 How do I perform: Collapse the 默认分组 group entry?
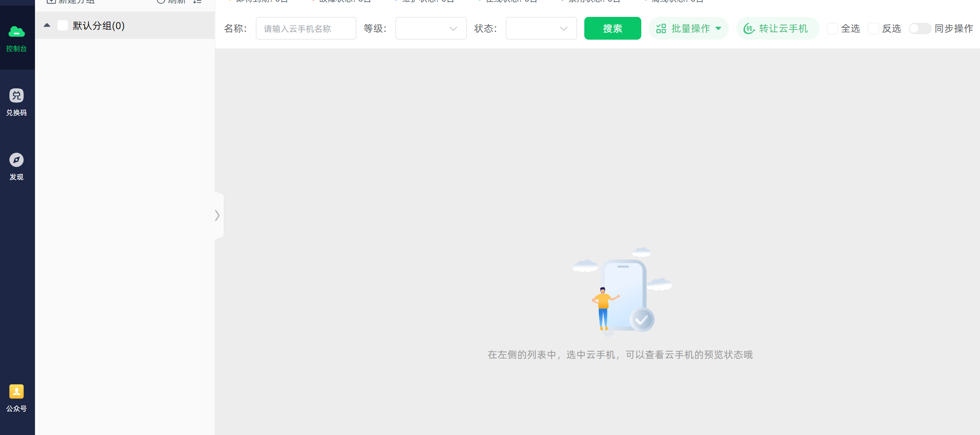coord(47,24)
